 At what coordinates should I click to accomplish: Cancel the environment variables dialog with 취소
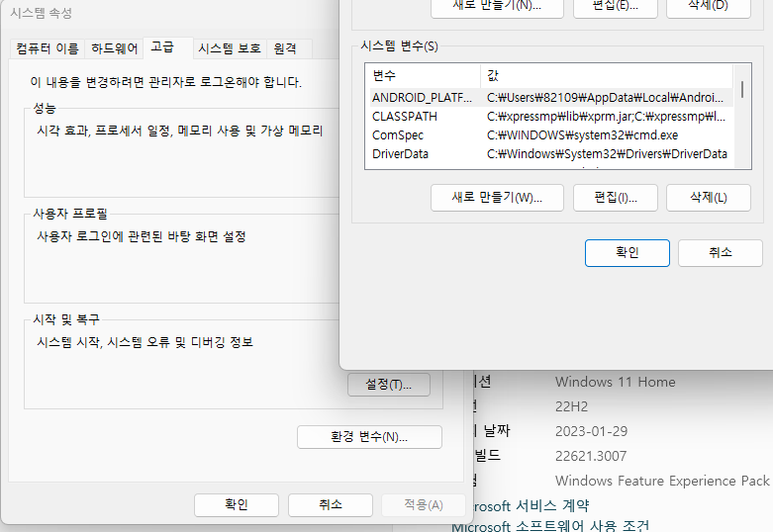(720, 253)
